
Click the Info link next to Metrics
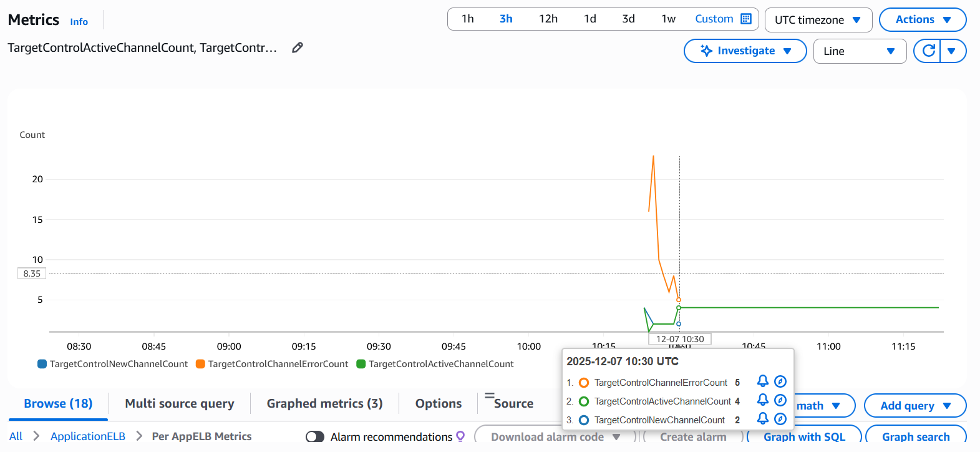click(79, 22)
